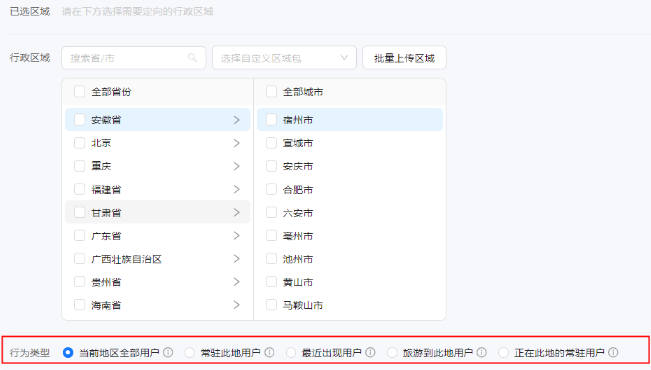Show info for 旅游到此地用户

(482, 353)
